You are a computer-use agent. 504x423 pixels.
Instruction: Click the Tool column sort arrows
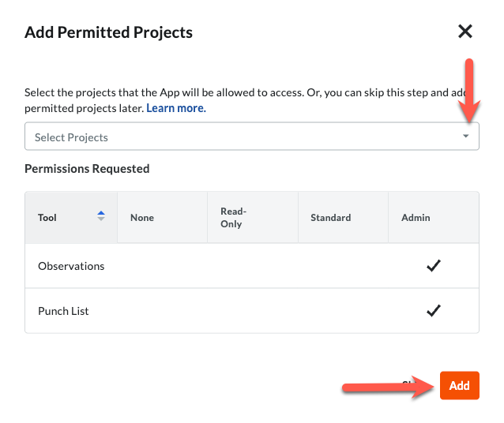click(100, 216)
